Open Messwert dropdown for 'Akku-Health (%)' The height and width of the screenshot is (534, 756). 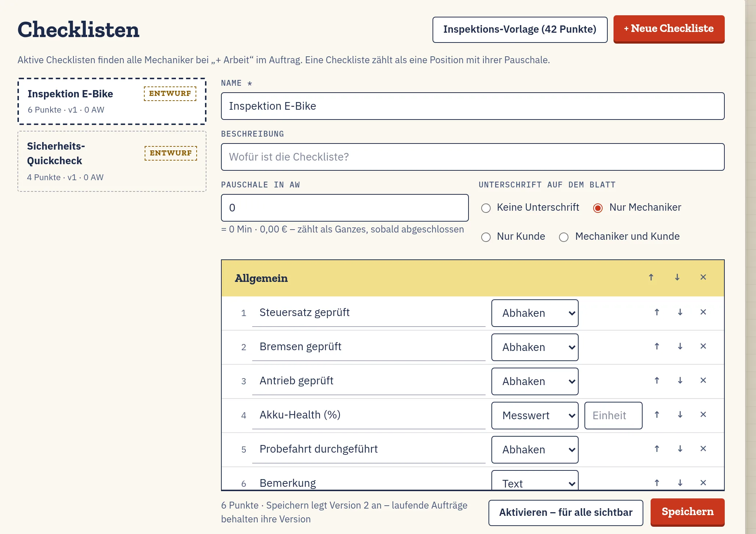point(535,416)
